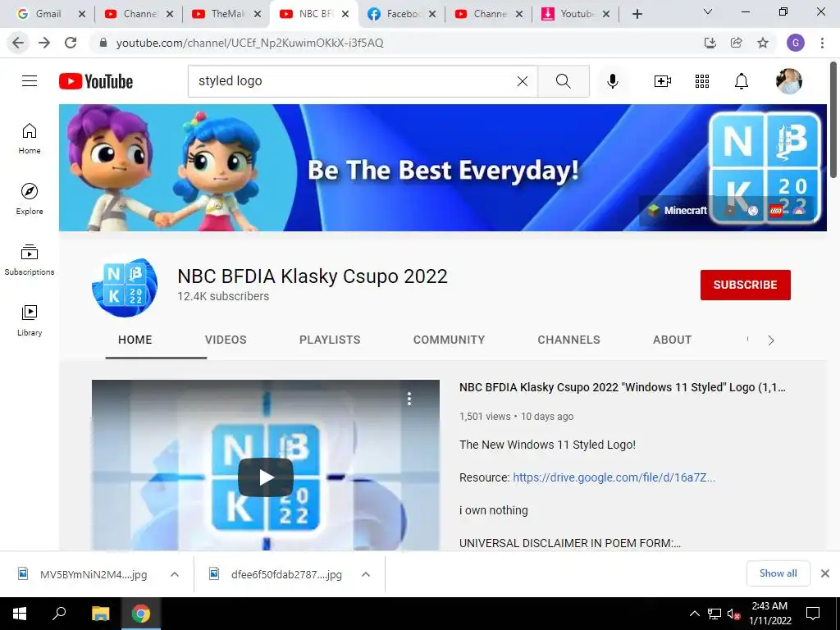The image size is (840, 630).
Task: Open File Explorer from the taskbar
Action: coord(100,614)
